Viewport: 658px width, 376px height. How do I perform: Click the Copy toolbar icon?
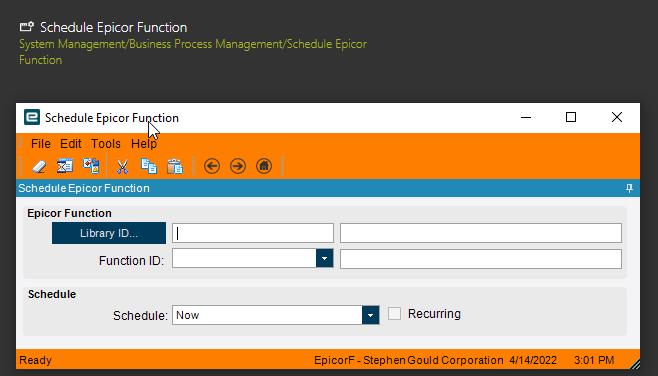pyautogui.click(x=149, y=166)
